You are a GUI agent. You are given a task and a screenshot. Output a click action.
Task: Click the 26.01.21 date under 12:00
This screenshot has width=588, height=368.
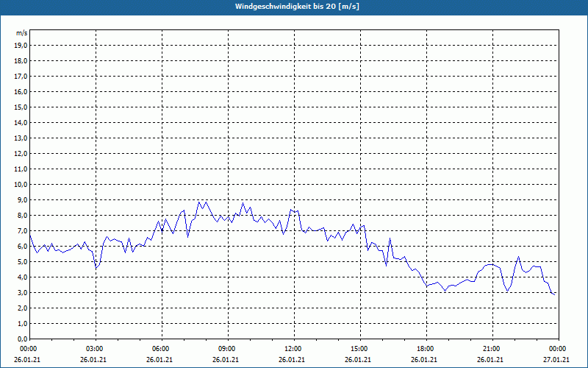(291, 359)
